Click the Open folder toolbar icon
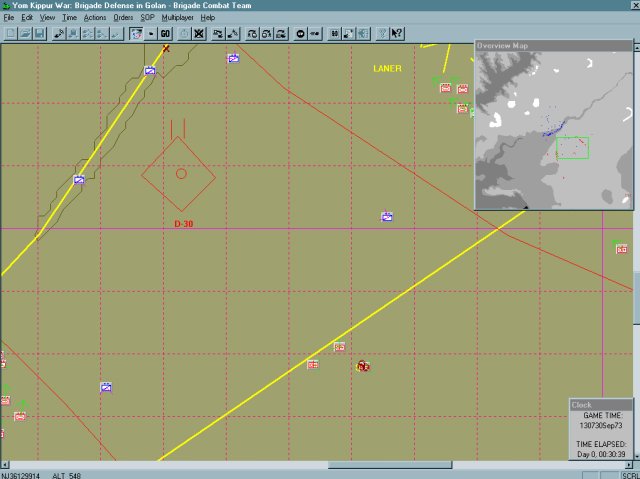 [x=24, y=33]
